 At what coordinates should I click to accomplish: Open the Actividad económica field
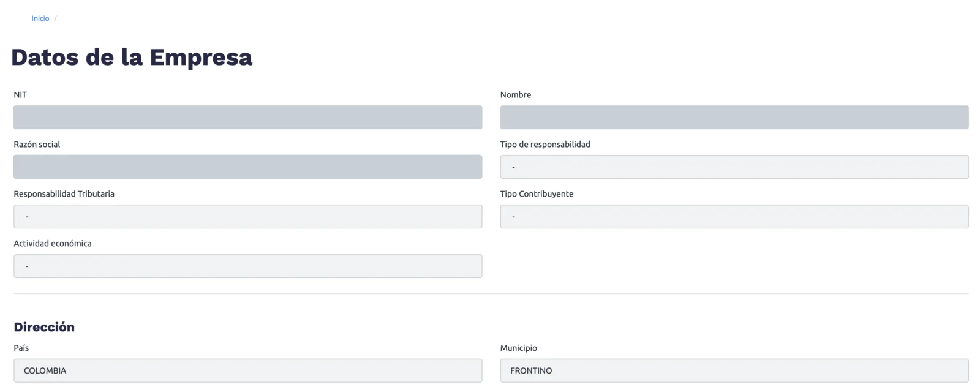[x=247, y=266]
